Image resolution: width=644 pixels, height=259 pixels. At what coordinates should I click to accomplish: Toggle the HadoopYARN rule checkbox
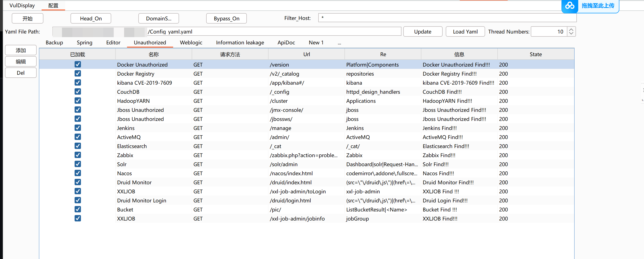coord(78,101)
